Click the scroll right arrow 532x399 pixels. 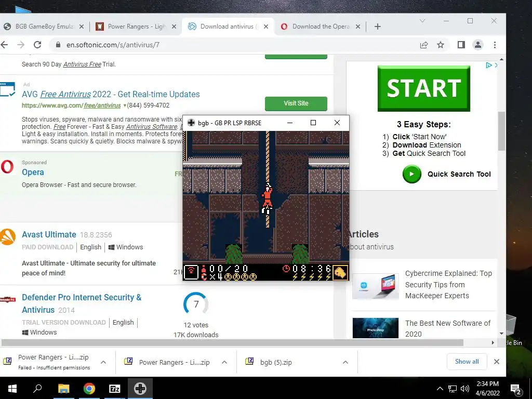coord(493,343)
